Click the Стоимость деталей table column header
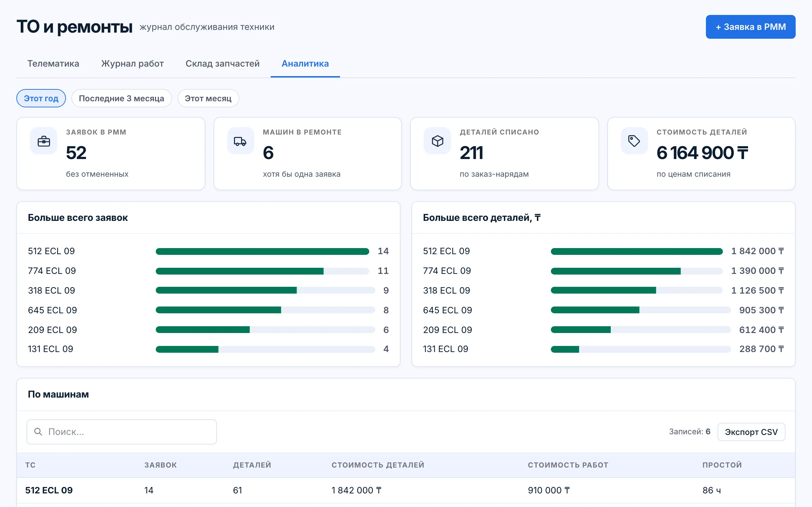The image size is (812, 507). [x=378, y=465]
